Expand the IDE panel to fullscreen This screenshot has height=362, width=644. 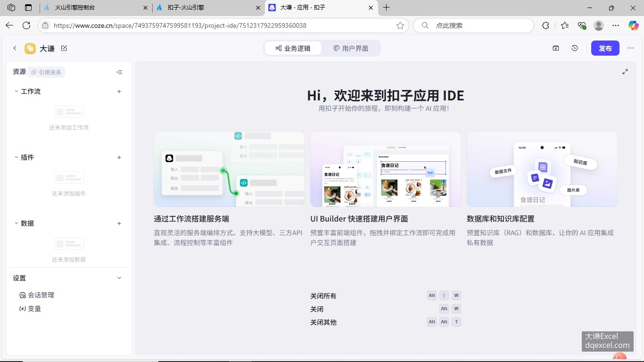pyautogui.click(x=625, y=72)
